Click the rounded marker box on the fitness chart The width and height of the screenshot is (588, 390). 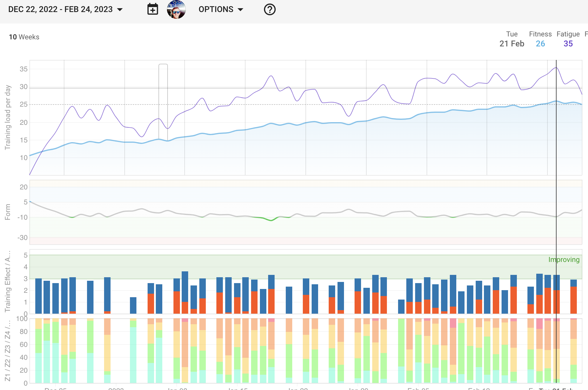point(163,102)
